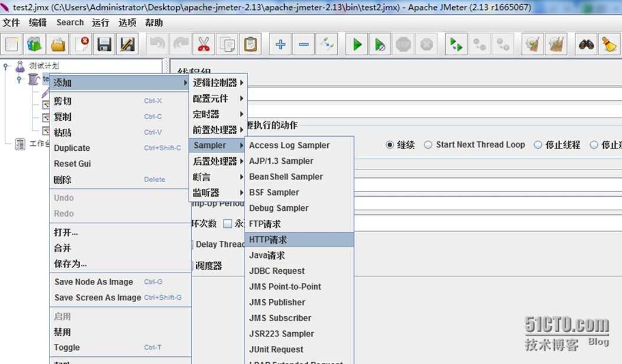The width and height of the screenshot is (622, 364).
Task: Select 剪切 in the context menu
Action: point(119,101)
